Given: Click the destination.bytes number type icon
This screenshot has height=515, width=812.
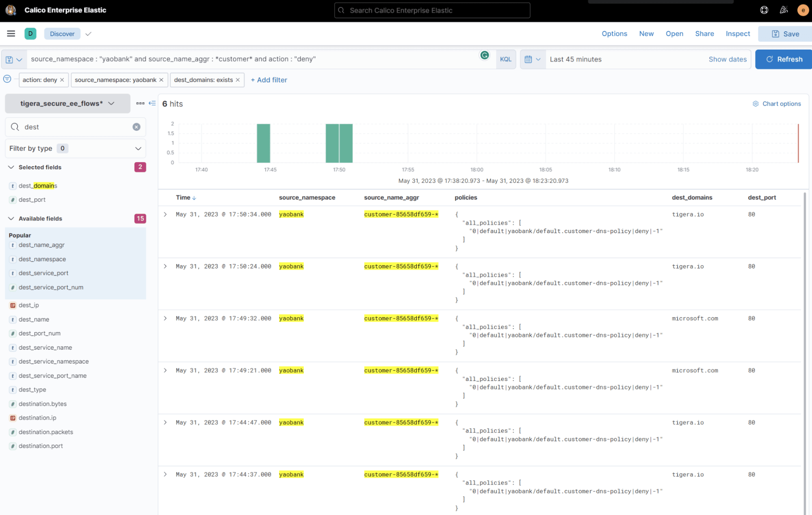Looking at the screenshot, I should pyautogui.click(x=13, y=404).
